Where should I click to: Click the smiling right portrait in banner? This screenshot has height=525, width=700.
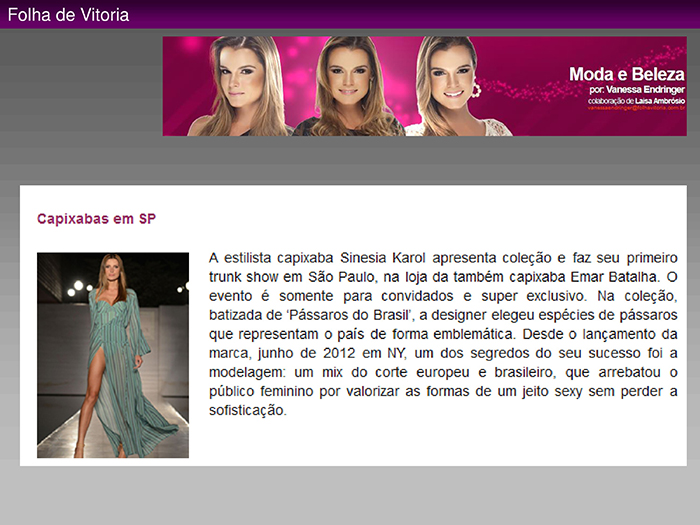click(455, 87)
